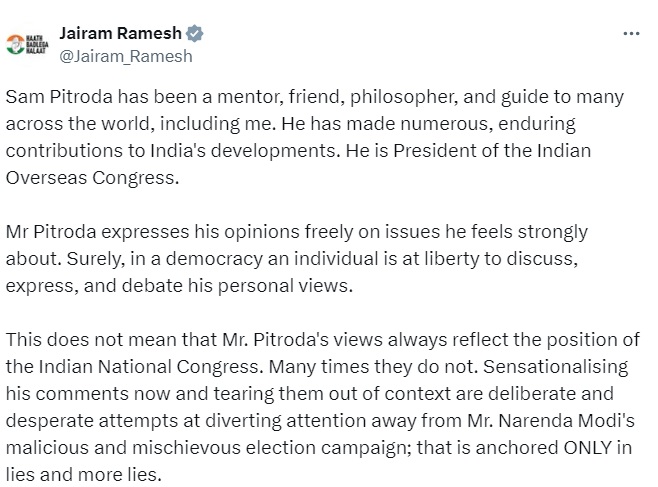Click the HAATH BADLEGA HALAAT slogan text

pos(37,44)
